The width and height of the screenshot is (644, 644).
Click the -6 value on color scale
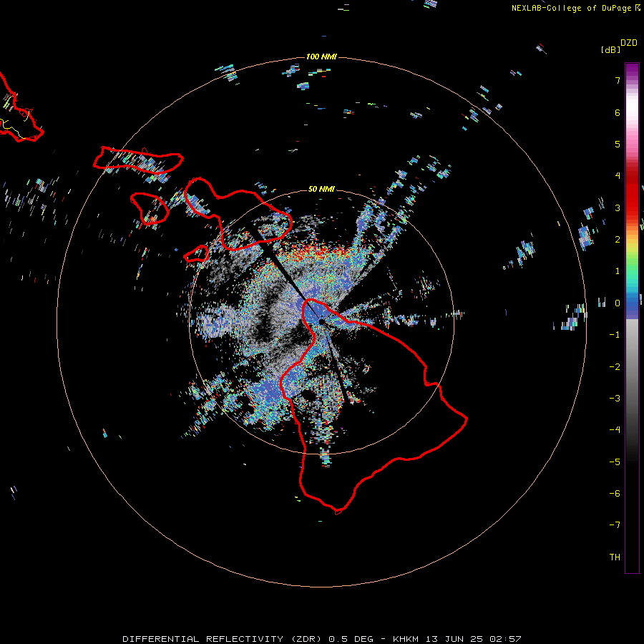[x=615, y=494]
